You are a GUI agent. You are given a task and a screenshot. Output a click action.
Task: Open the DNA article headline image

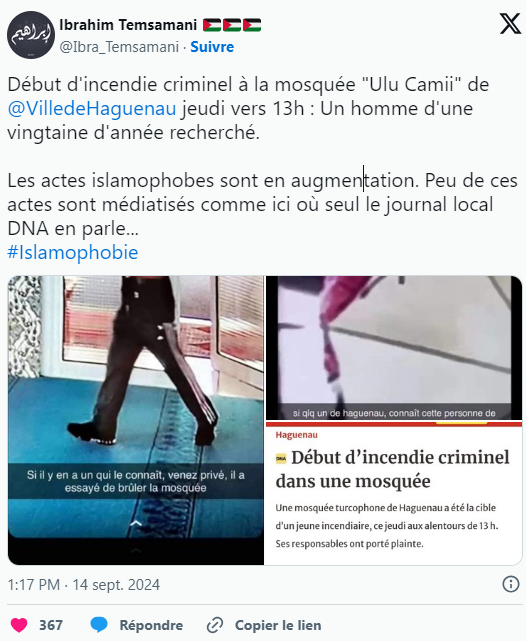[394, 493]
